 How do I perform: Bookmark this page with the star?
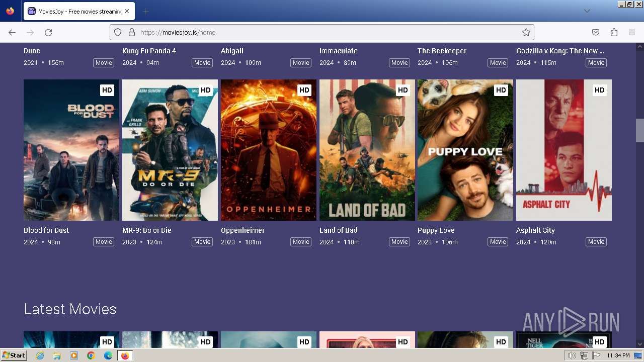pos(526,32)
